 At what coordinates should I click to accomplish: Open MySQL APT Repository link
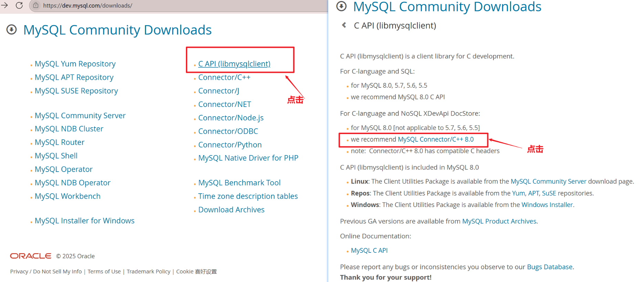74,77
